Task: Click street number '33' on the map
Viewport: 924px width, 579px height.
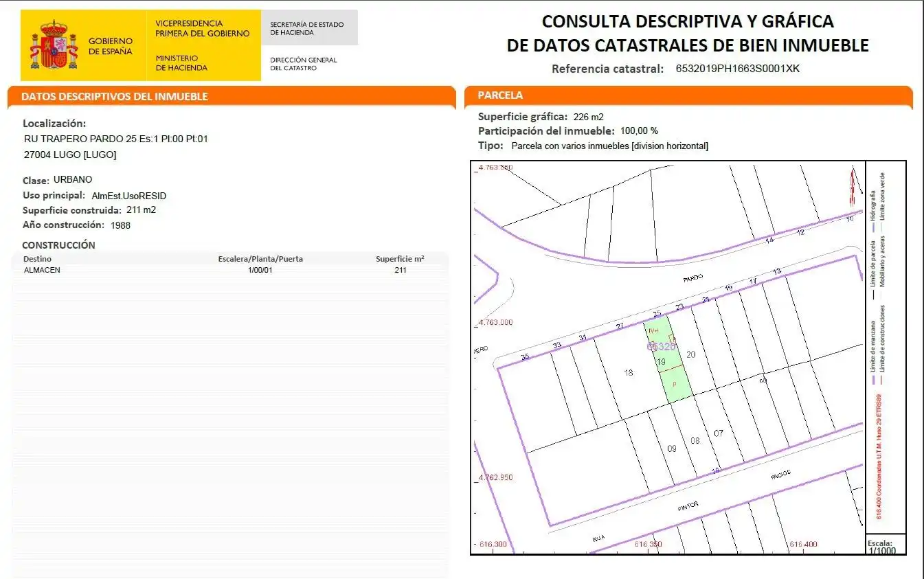Action: click(x=556, y=345)
